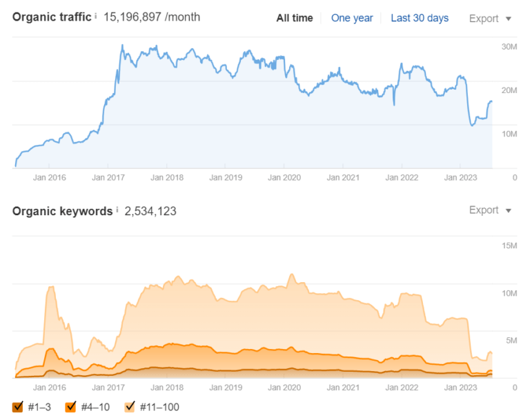530x420 pixels.
Task: Click Jan 2020 label on traffic chart axis
Action: [284, 177]
